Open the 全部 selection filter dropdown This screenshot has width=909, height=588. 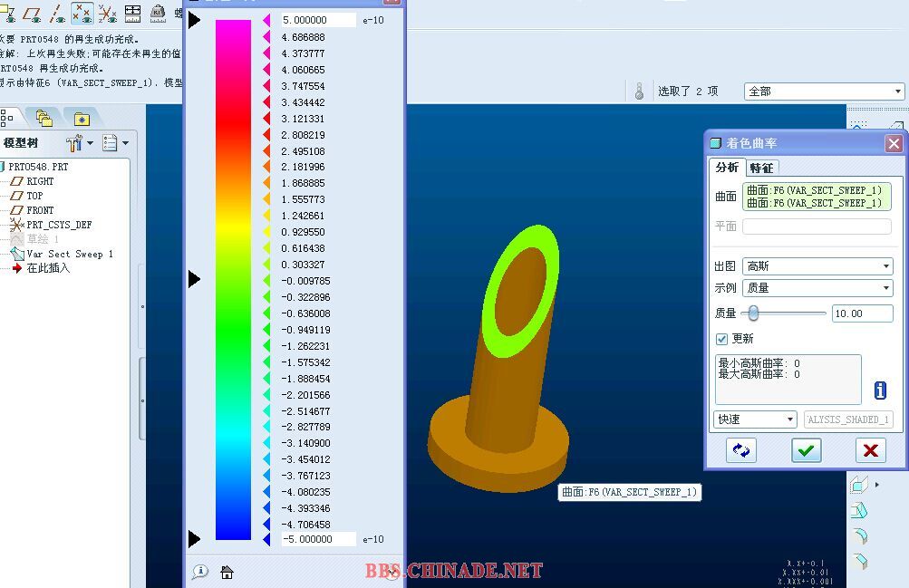(x=824, y=92)
